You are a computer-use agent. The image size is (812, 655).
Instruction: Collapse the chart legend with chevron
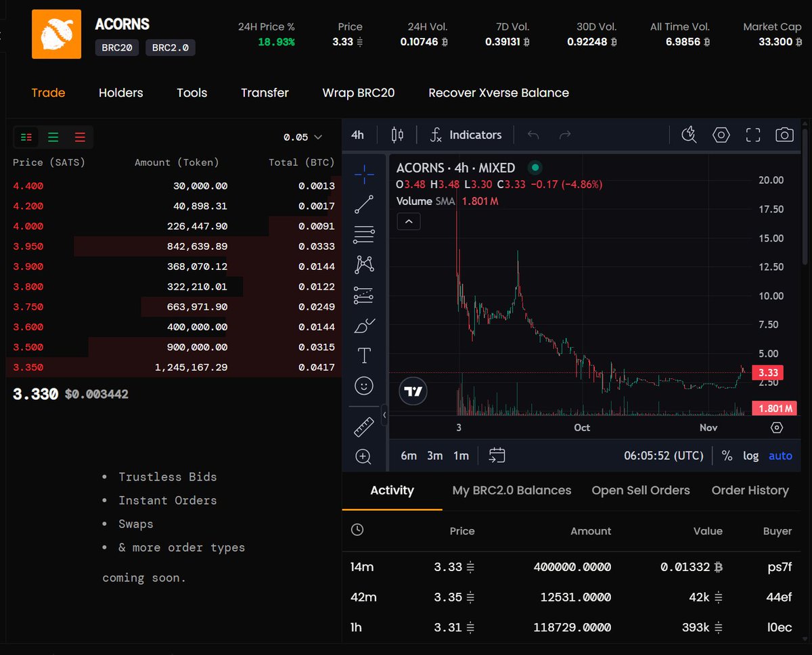pos(409,221)
